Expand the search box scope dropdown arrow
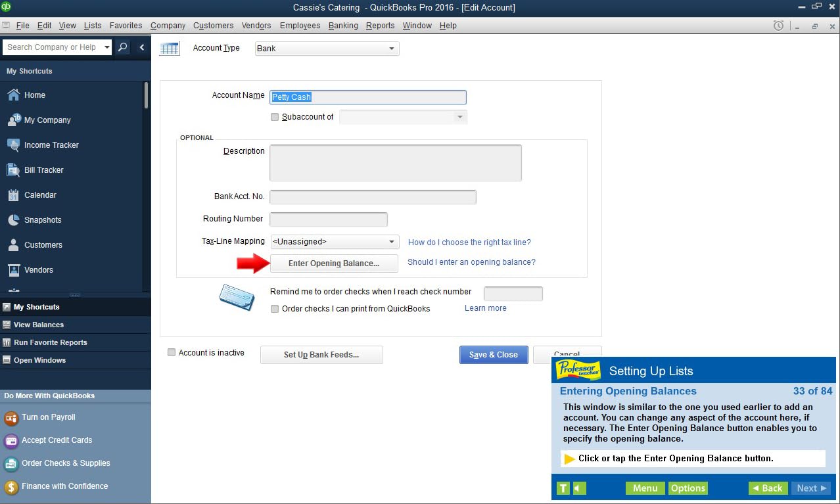This screenshot has height=504, width=840. point(107,47)
